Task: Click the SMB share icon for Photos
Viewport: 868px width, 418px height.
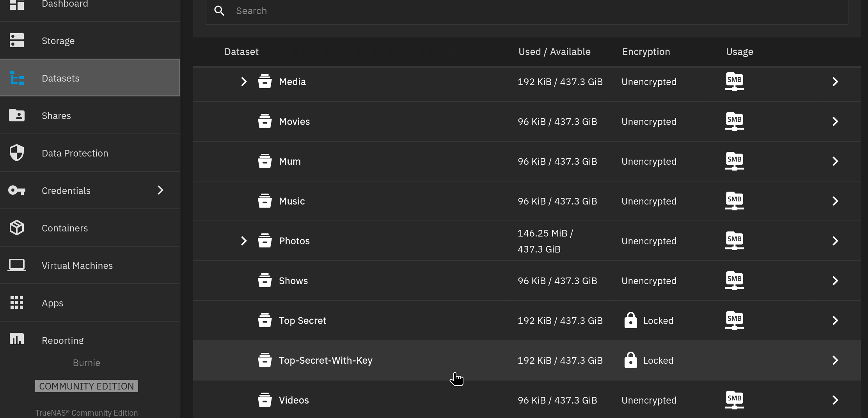Action: coord(735,241)
